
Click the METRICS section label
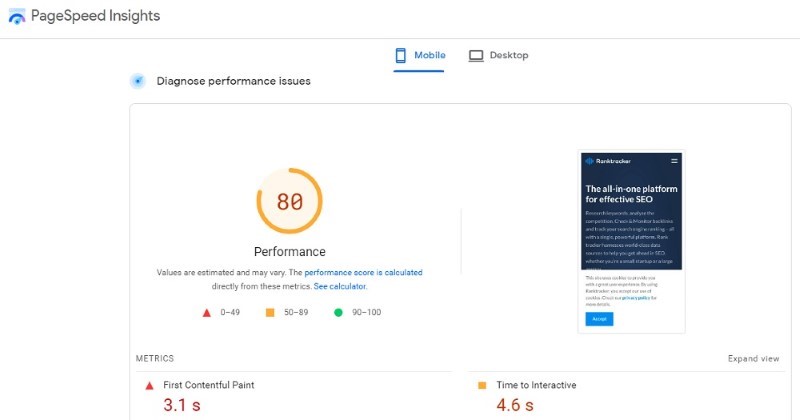tap(155, 358)
